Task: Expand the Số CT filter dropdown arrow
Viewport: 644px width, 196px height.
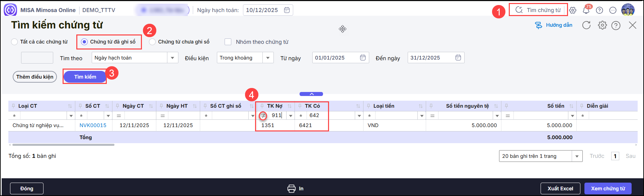Action: coord(108,116)
